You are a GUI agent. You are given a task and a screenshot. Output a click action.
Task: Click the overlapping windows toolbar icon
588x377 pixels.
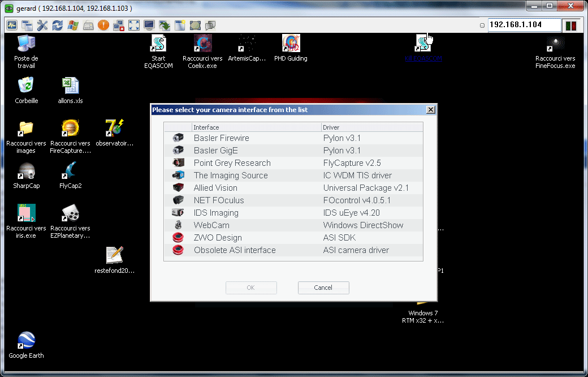[x=27, y=25]
